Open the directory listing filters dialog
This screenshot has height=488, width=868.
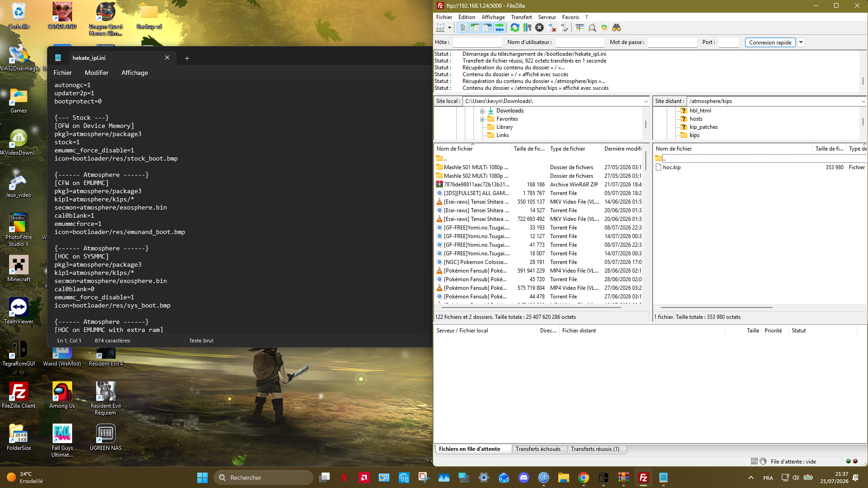tap(580, 28)
